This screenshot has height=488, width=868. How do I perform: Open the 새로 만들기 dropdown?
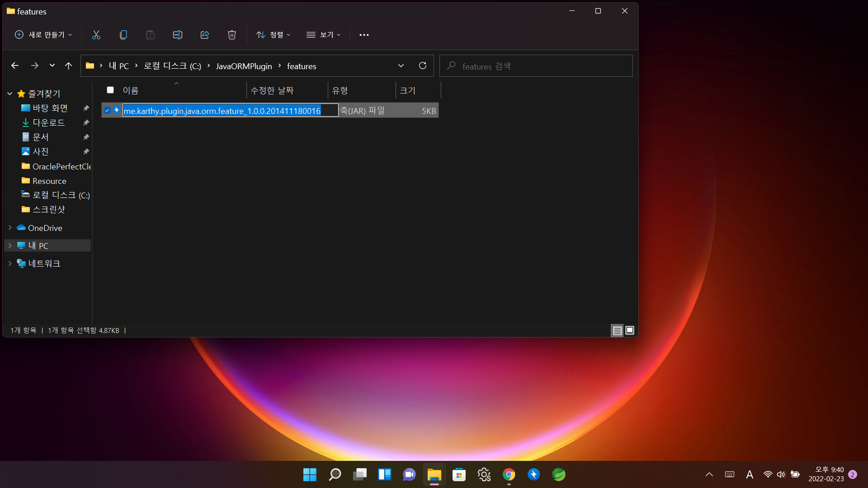[43, 35]
